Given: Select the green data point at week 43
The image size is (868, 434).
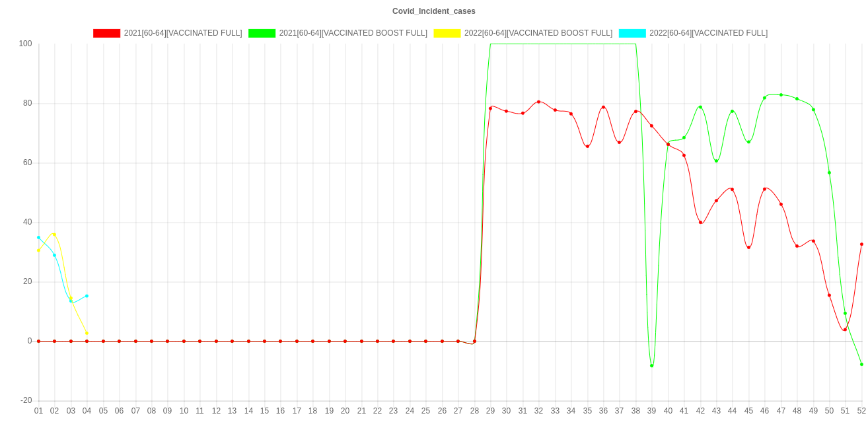Looking at the screenshot, I should pyautogui.click(x=716, y=161).
